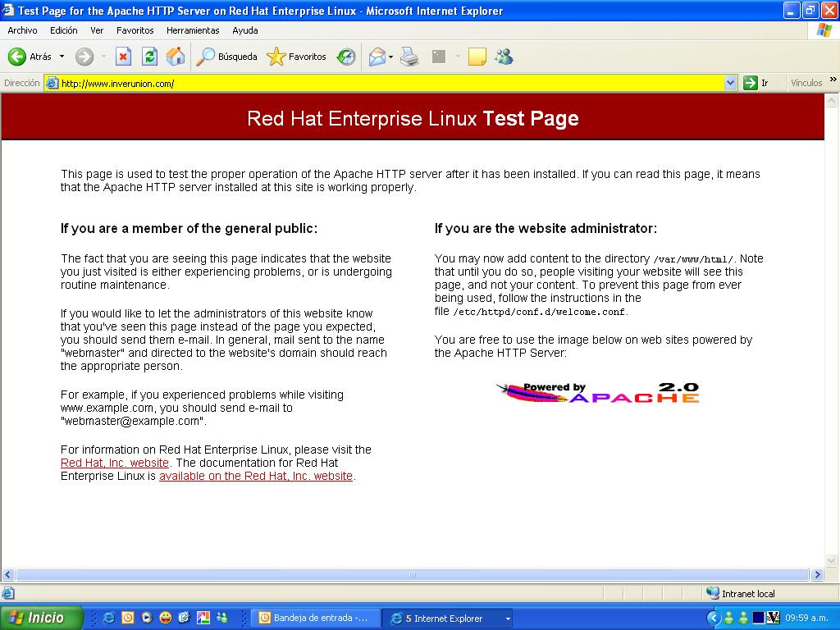The width and height of the screenshot is (840, 630).
Task: Refresh the page with green arrows icon
Action: point(149,57)
